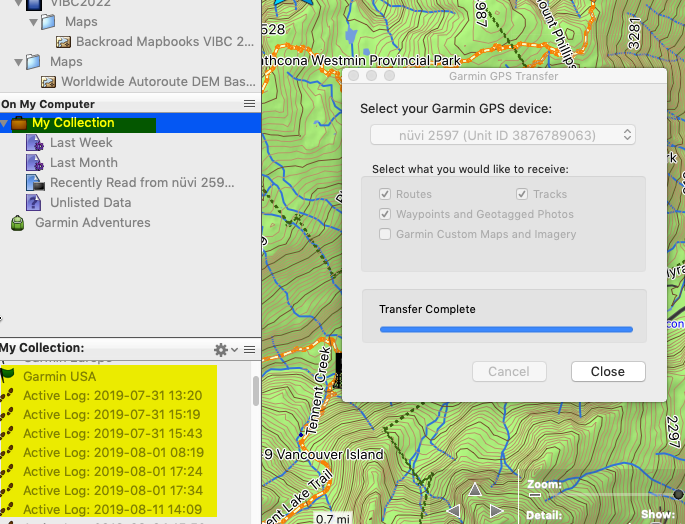This screenshot has width=685, height=524.
Task: Click the VIBC2022 Maps folder icon
Action: (x=48, y=21)
